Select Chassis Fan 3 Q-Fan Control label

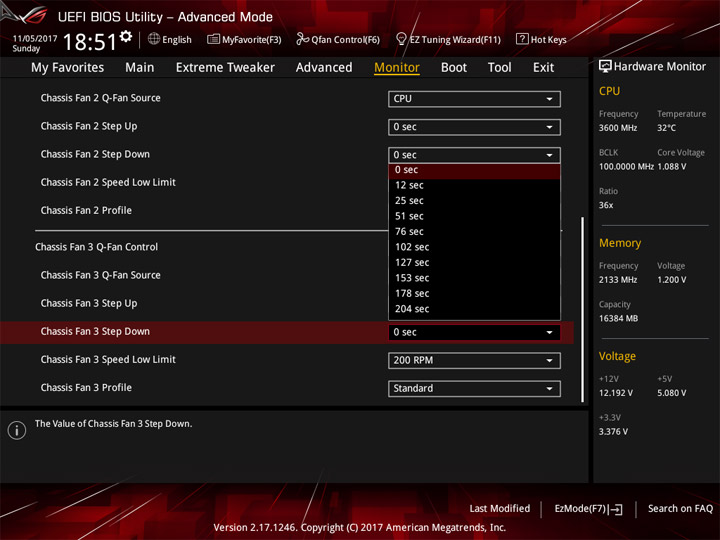coord(96,247)
